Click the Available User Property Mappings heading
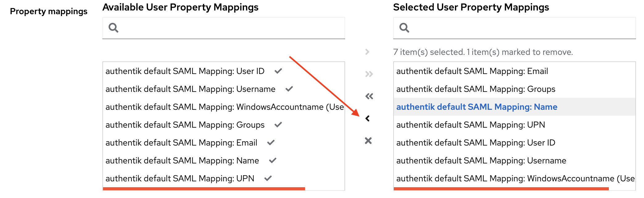Viewport: 644px width, 198px height. click(x=180, y=7)
